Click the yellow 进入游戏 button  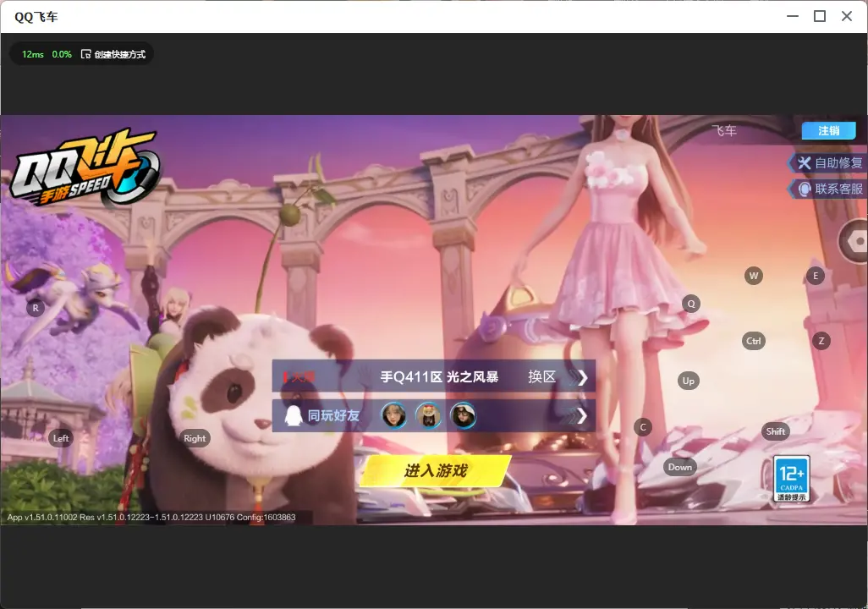click(x=435, y=470)
